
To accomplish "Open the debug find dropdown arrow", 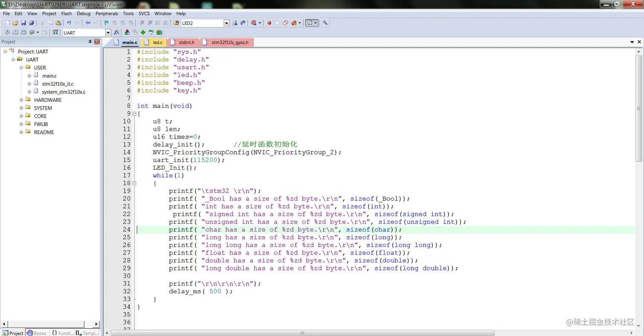I will [259, 23].
